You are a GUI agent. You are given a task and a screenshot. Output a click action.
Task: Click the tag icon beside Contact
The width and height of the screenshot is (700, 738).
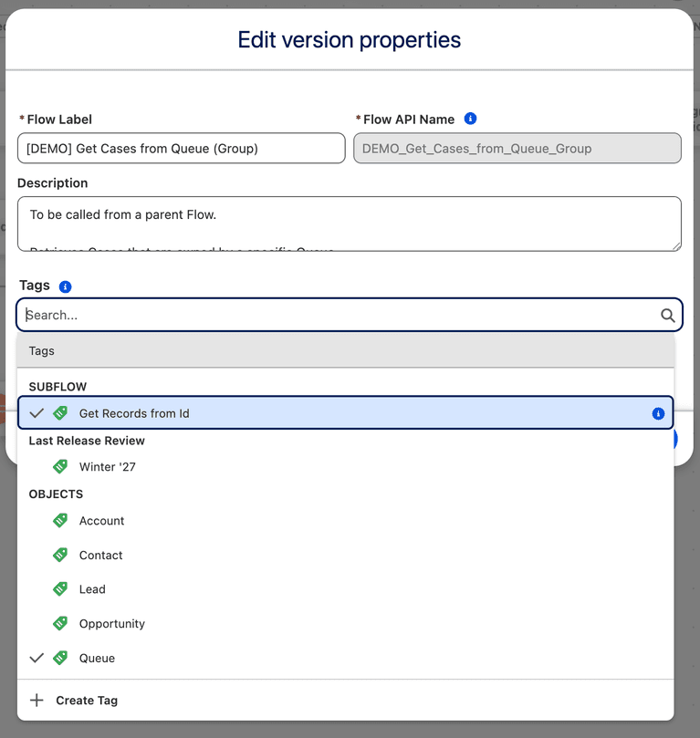click(x=60, y=555)
